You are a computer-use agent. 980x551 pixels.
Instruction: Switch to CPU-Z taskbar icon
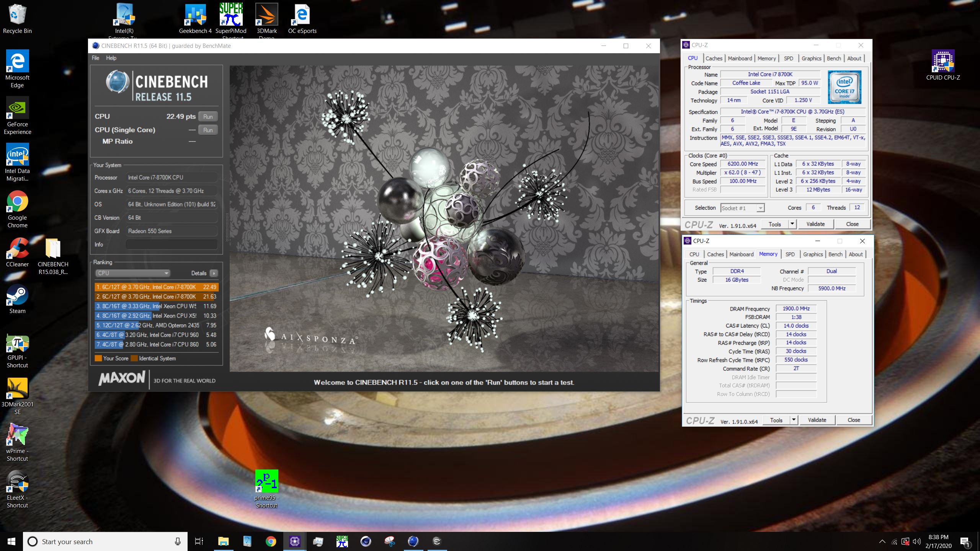(x=294, y=541)
